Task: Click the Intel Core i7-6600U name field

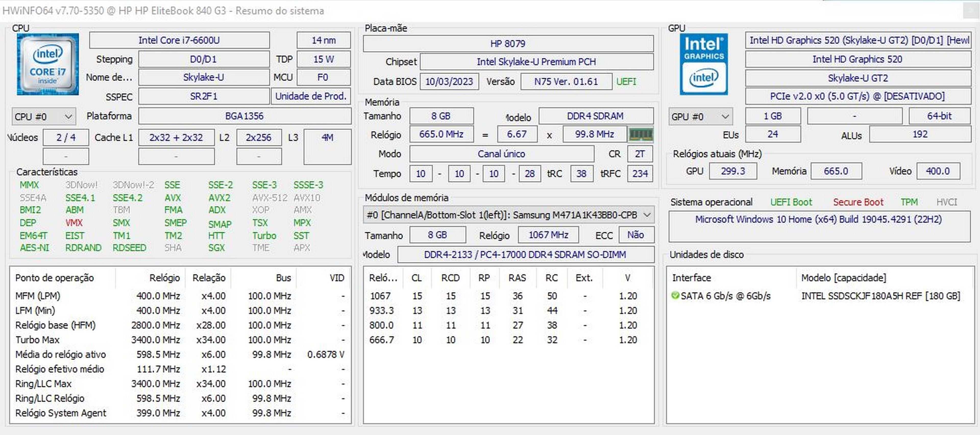Action: pos(179,40)
